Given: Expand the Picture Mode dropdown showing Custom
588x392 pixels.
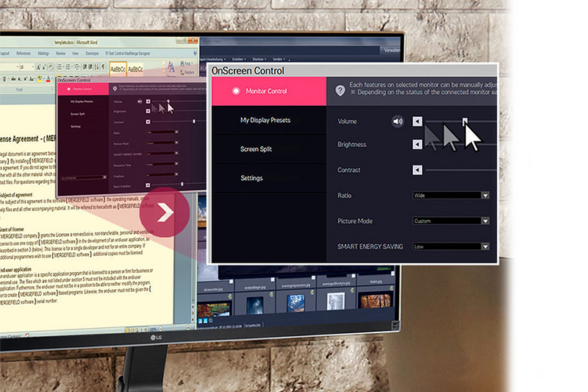Looking at the screenshot, I should 451,221.
